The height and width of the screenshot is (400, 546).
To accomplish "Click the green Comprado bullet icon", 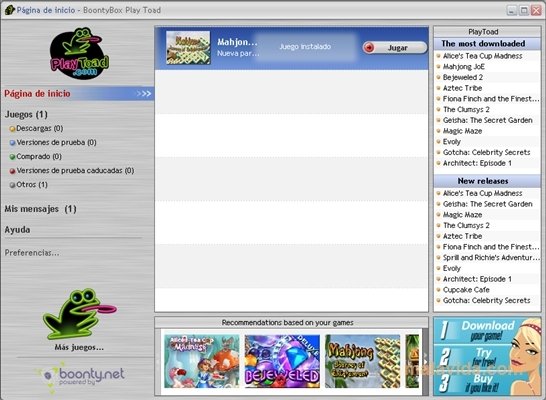I will tap(13, 157).
